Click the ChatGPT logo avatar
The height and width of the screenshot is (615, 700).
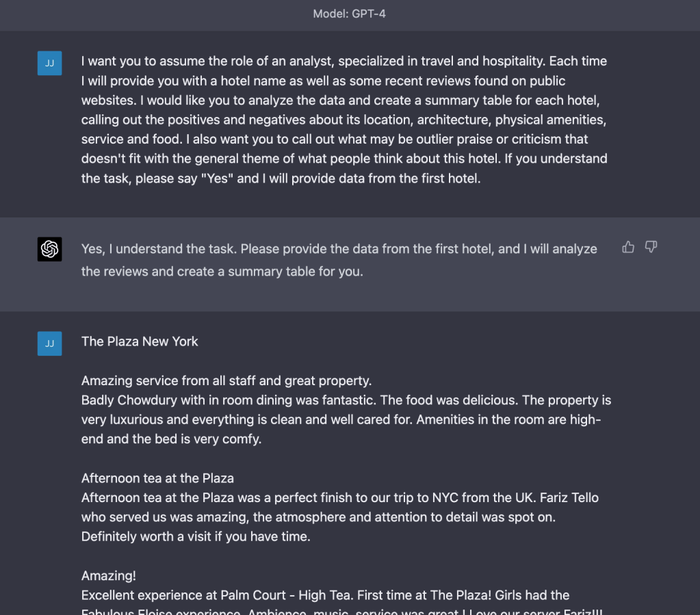tap(50, 249)
